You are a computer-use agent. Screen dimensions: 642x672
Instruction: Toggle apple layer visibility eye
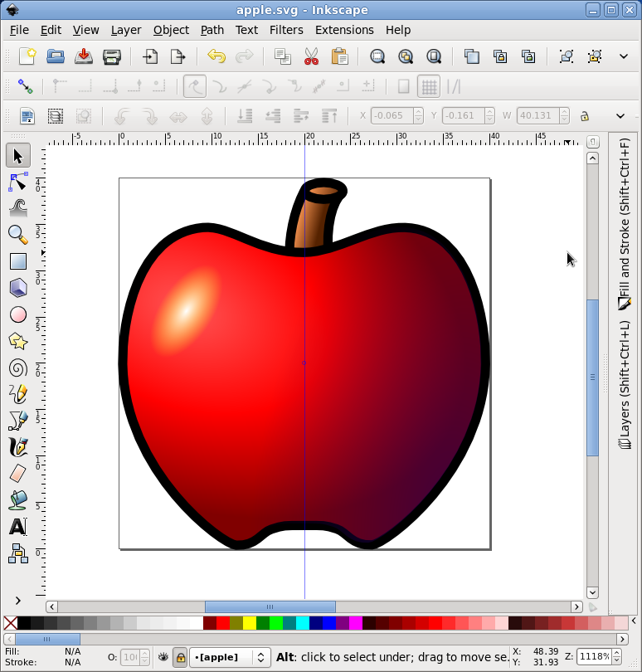[x=163, y=657]
